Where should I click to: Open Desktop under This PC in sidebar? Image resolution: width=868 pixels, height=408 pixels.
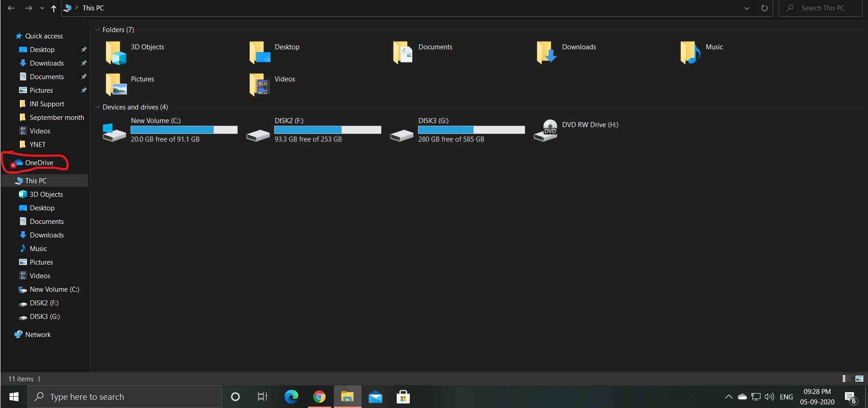pos(42,208)
